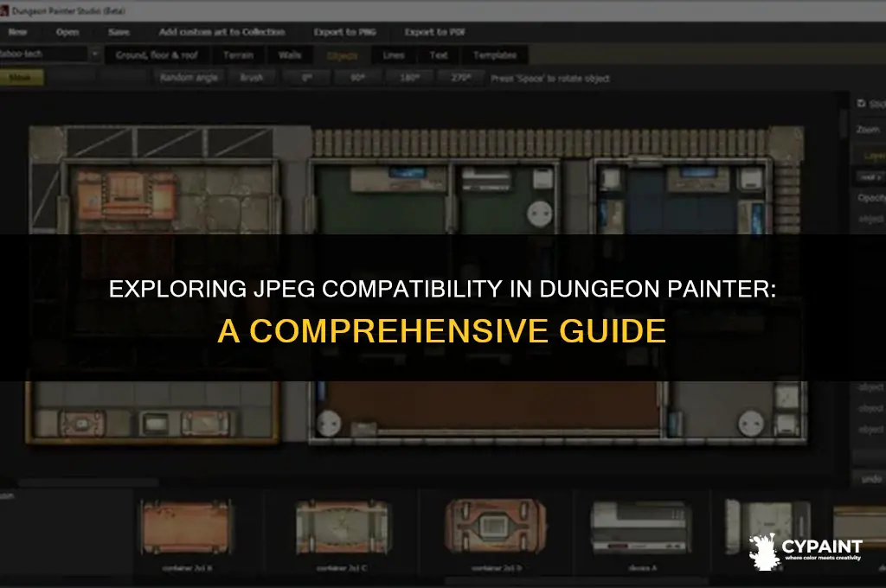Click the undo button in right panel
Image resolution: width=886 pixels, height=588 pixels.
870,479
